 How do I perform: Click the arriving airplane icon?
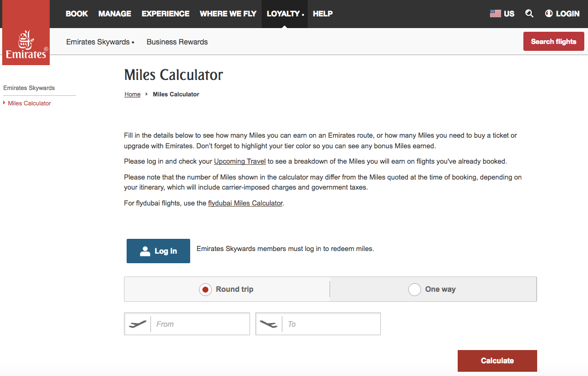(269, 324)
